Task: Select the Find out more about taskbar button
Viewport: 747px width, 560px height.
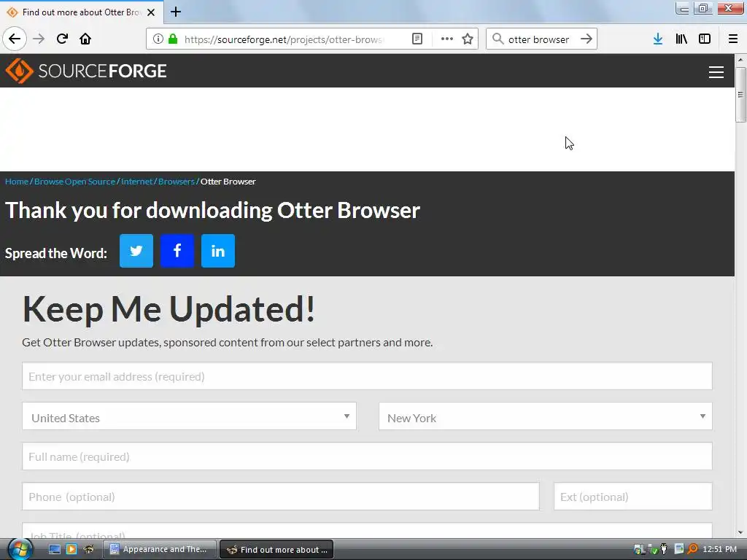Action: (x=276, y=550)
